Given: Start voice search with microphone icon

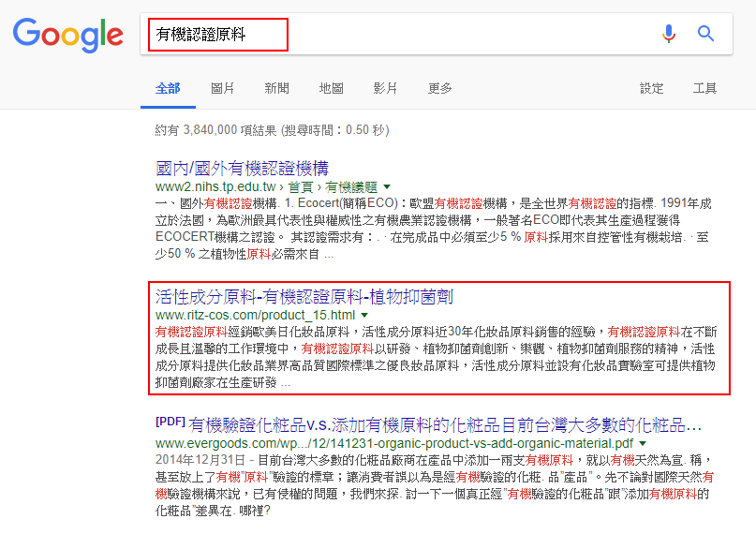Looking at the screenshot, I should click(668, 34).
